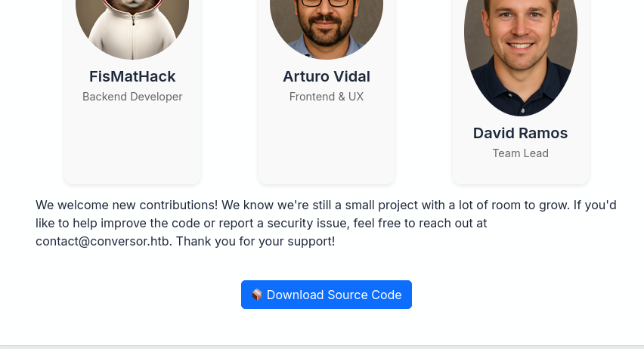Screen dimensions: 644x349
Task: Click the "Thank you for your support!" text
Action: [x=255, y=242]
